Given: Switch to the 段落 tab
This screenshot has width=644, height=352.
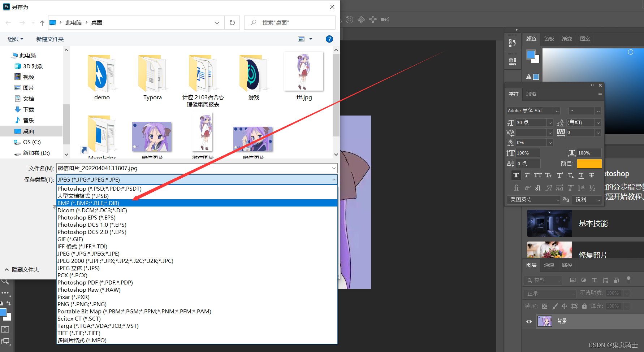Looking at the screenshot, I should pos(531,94).
